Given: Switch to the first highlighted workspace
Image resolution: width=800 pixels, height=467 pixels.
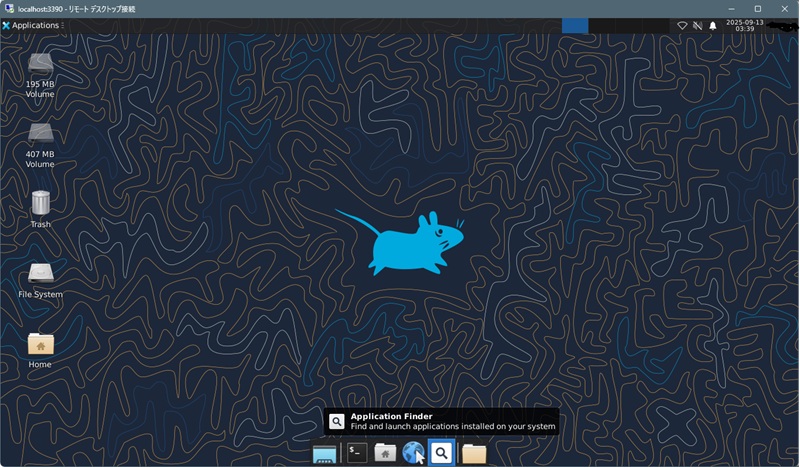Looking at the screenshot, I should pyautogui.click(x=575, y=26).
